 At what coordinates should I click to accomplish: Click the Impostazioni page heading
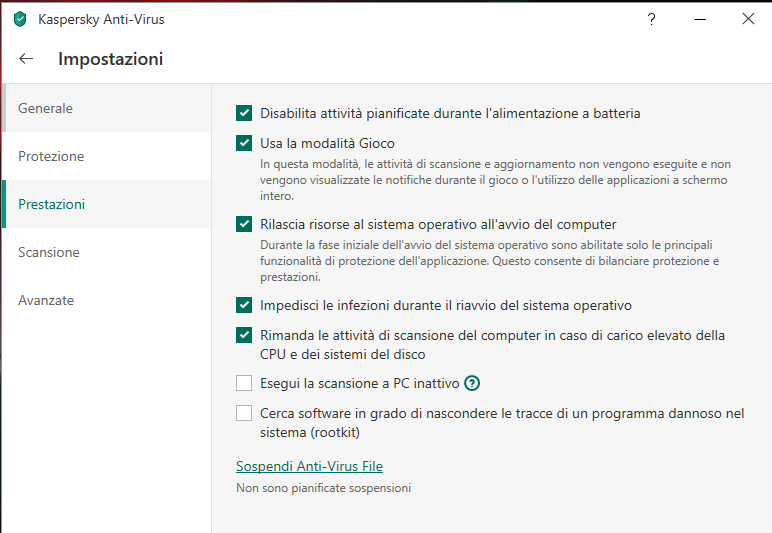(110, 59)
